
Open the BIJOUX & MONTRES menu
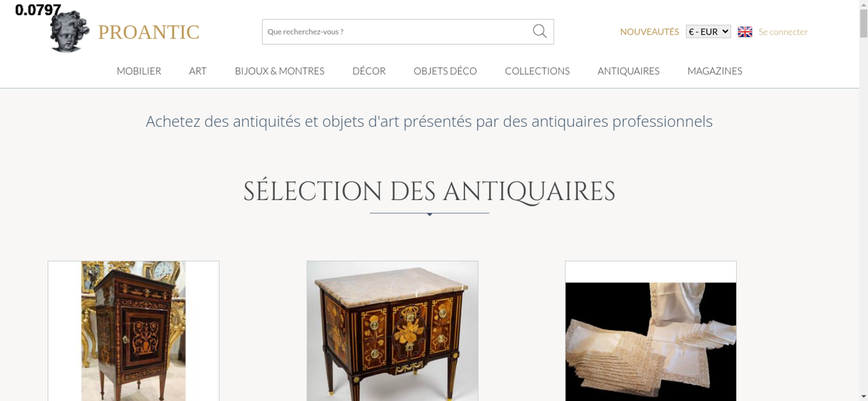click(279, 71)
